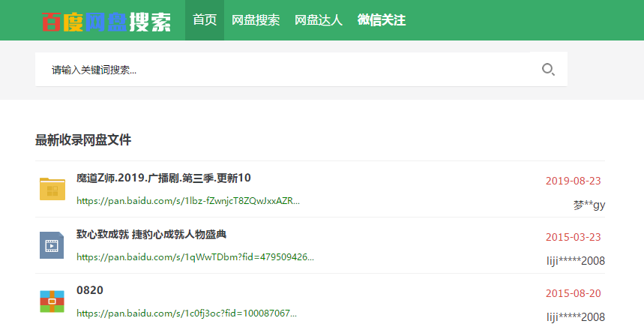
Task: Open the title 致心致成就 捷豹心成就人物盛典
Action: coord(151,234)
